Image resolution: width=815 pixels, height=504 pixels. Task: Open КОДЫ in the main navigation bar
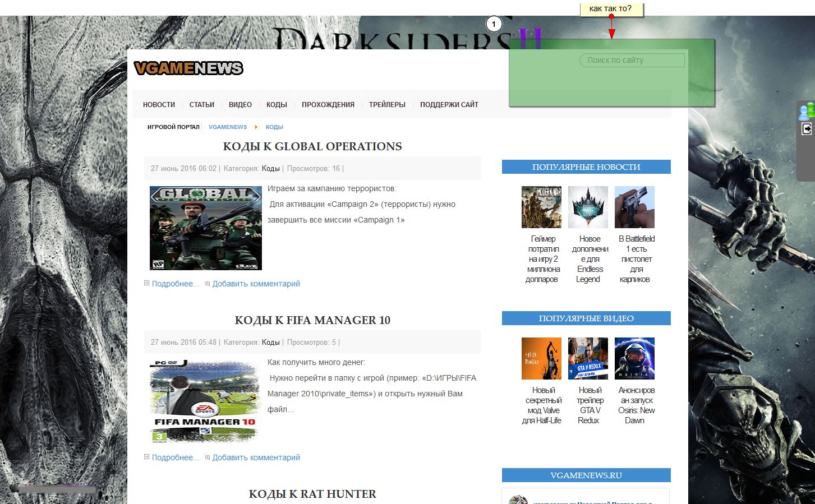coord(277,104)
